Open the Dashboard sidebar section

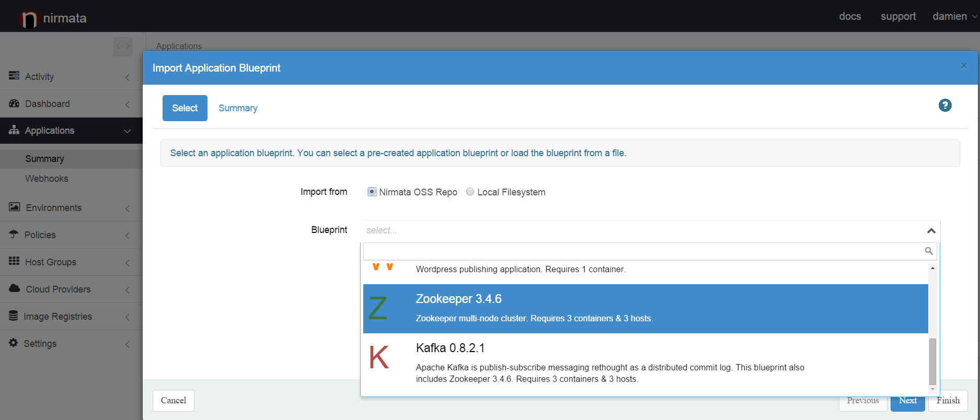71,104
